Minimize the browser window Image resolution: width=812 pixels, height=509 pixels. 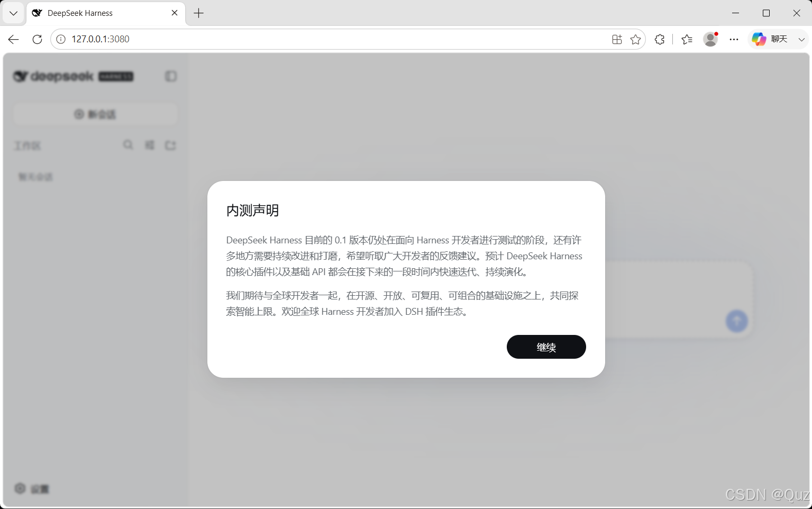pos(735,13)
